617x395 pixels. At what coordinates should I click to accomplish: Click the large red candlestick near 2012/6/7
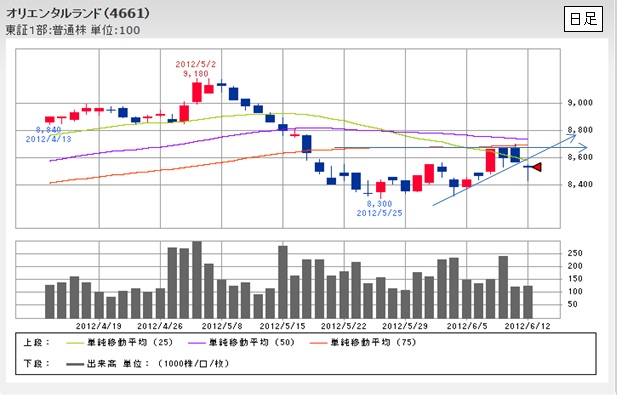[490, 161]
